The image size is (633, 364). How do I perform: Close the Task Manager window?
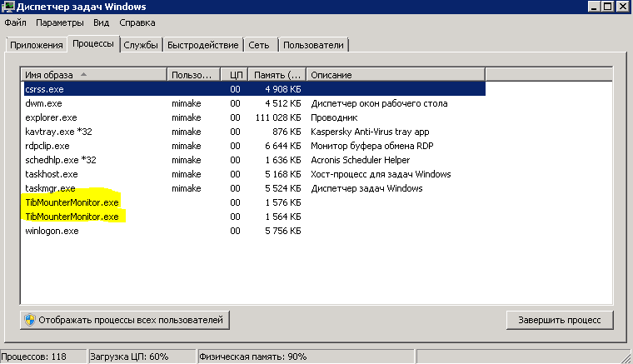[x=623, y=7]
